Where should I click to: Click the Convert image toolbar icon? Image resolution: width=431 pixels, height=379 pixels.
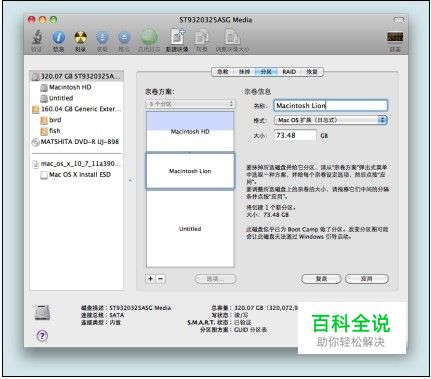tap(202, 37)
